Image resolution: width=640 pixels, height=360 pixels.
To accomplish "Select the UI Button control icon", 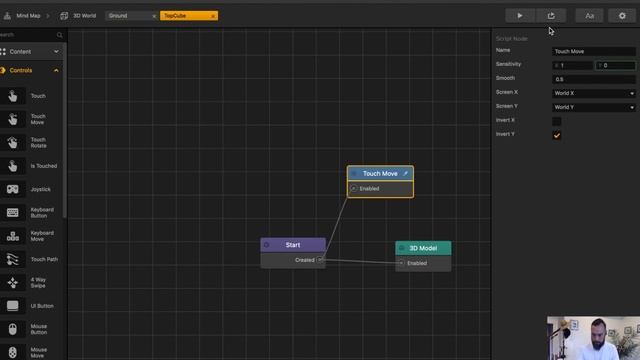I will point(13,306).
